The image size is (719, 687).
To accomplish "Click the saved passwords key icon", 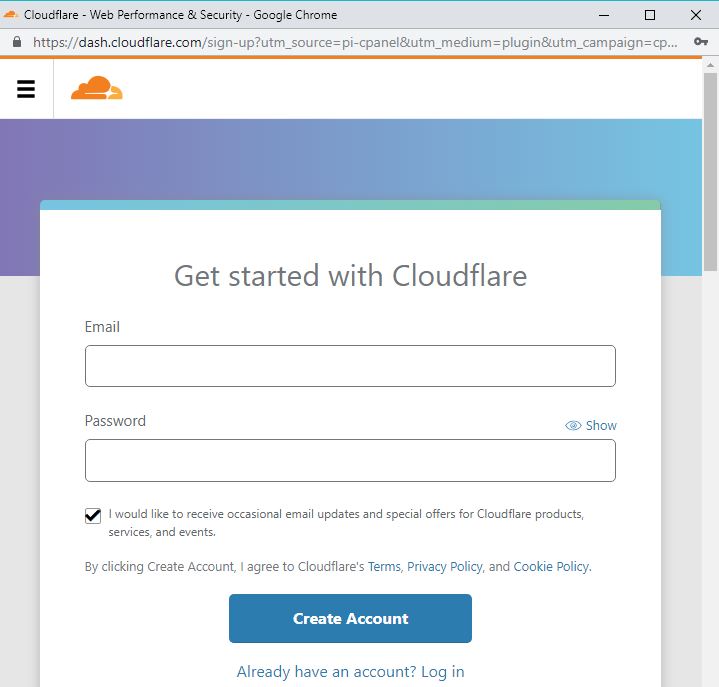I will (700, 42).
